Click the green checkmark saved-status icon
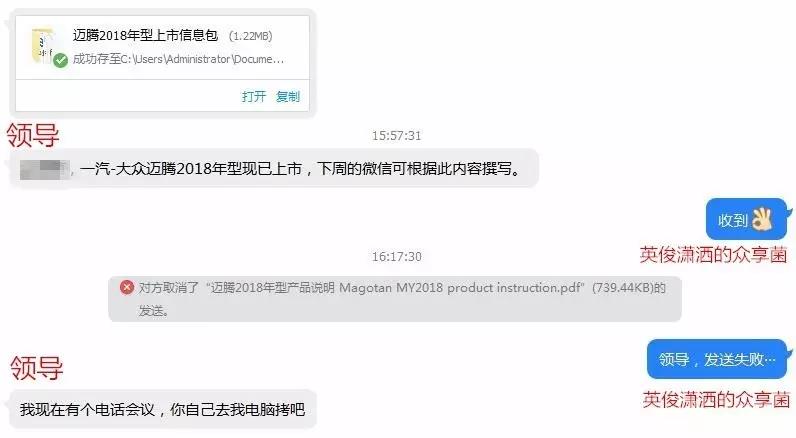 coord(60,60)
